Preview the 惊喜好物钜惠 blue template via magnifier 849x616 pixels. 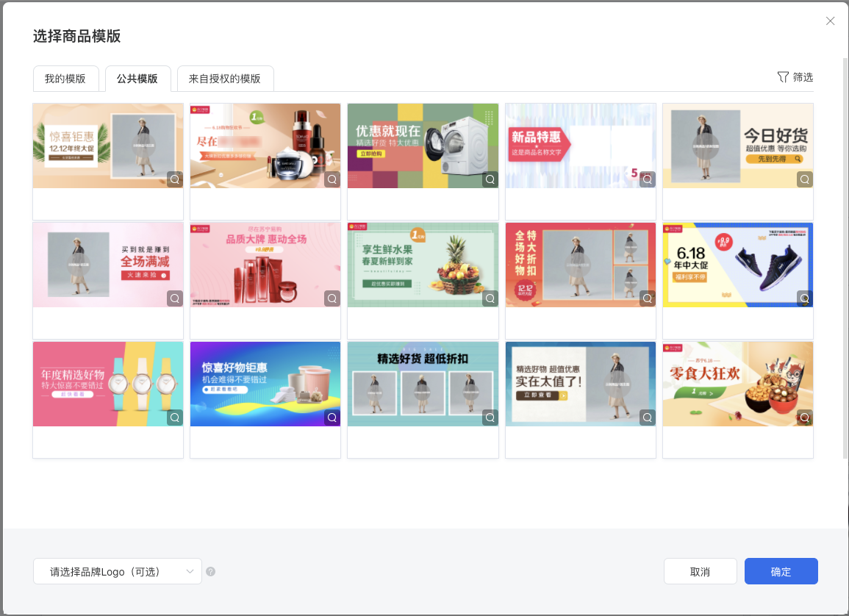tap(332, 418)
